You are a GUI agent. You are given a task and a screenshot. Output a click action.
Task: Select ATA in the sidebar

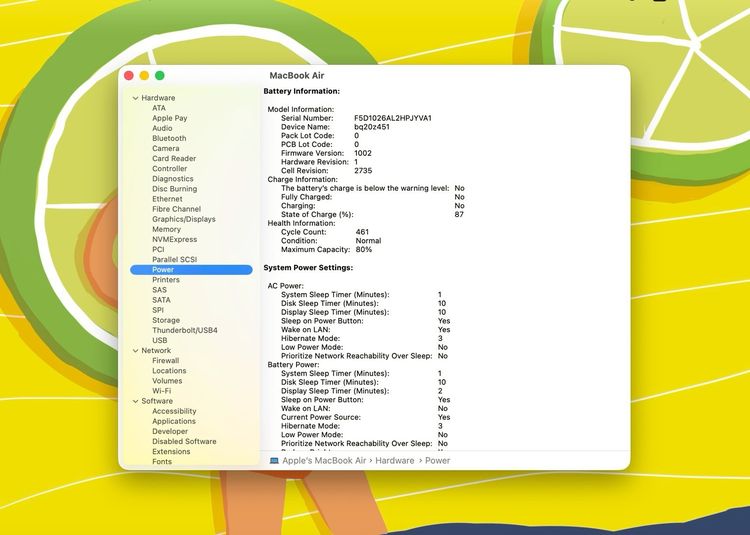(x=159, y=108)
